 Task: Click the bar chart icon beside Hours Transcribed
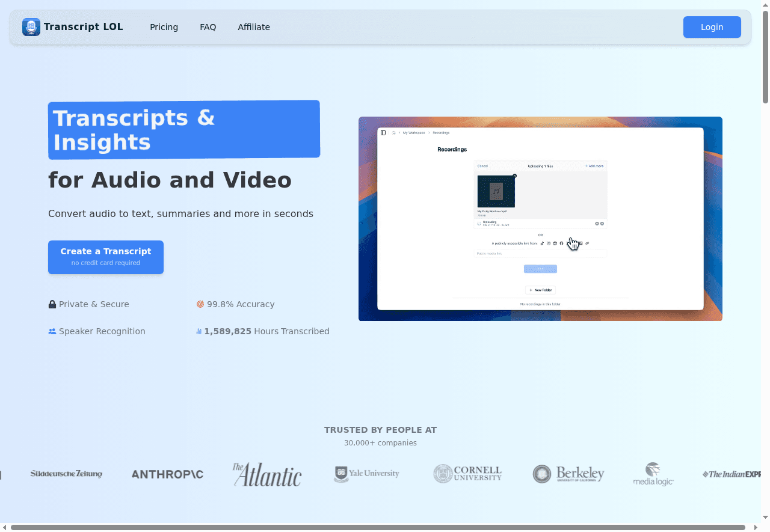pyautogui.click(x=199, y=331)
